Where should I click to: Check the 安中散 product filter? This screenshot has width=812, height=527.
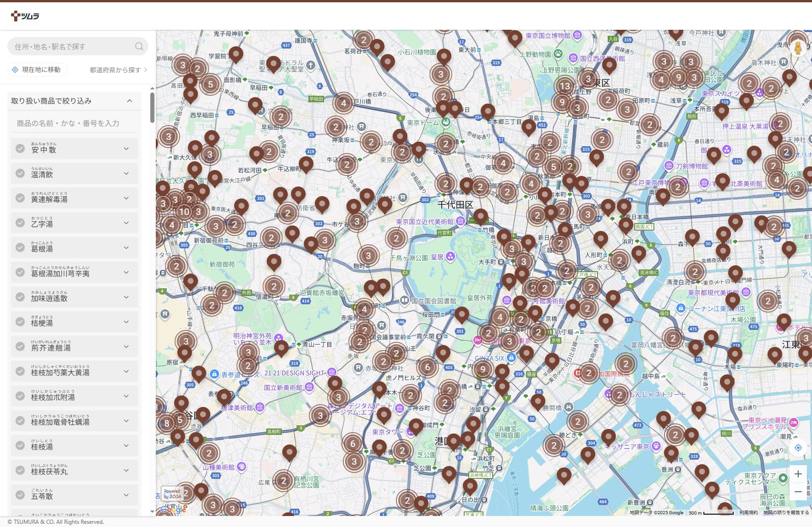[x=20, y=148]
